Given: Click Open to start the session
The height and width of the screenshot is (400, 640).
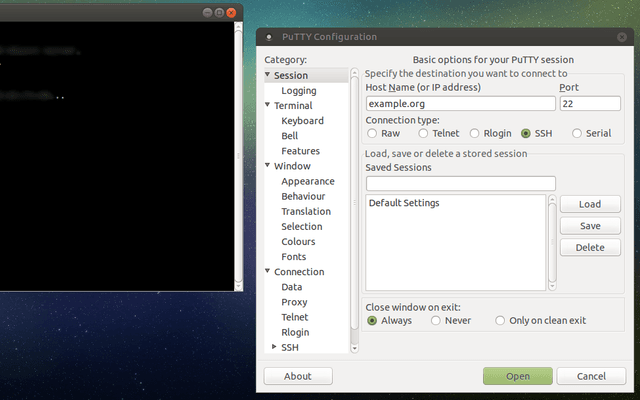Looking at the screenshot, I should 518,376.
